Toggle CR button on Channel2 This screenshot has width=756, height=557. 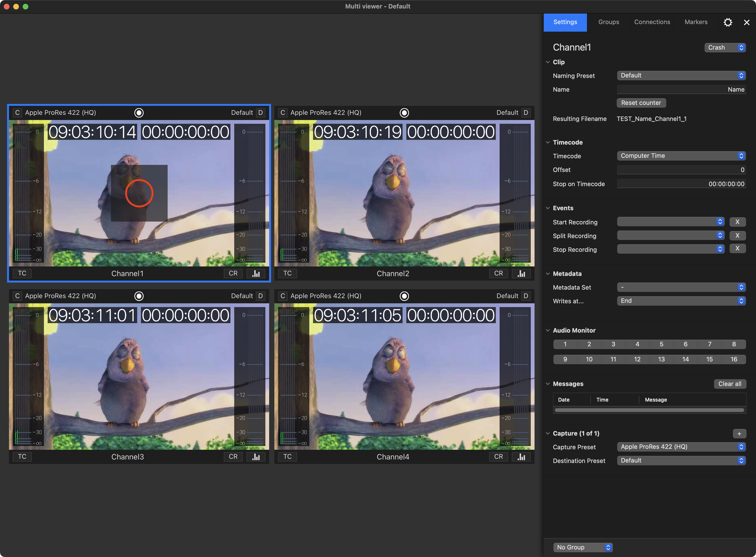pos(498,274)
